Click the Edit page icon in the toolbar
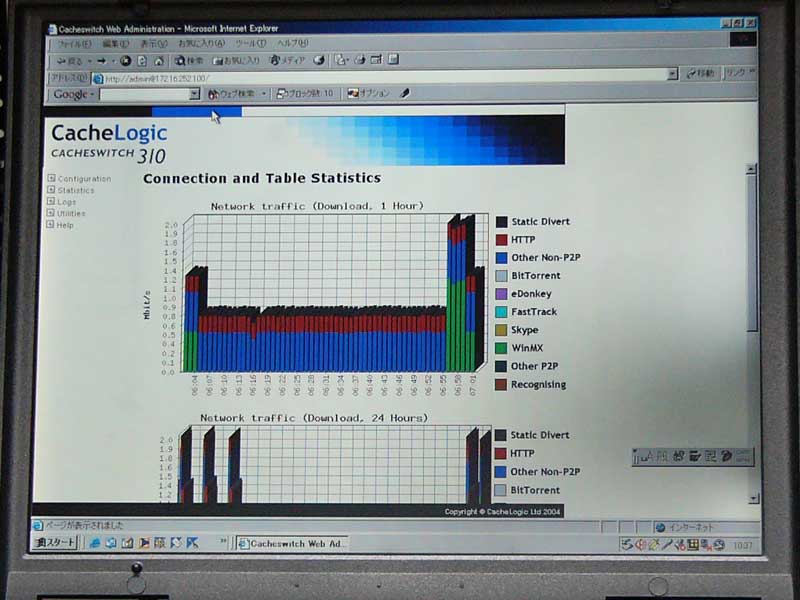Viewport: 800px width, 600px height. pos(377,60)
